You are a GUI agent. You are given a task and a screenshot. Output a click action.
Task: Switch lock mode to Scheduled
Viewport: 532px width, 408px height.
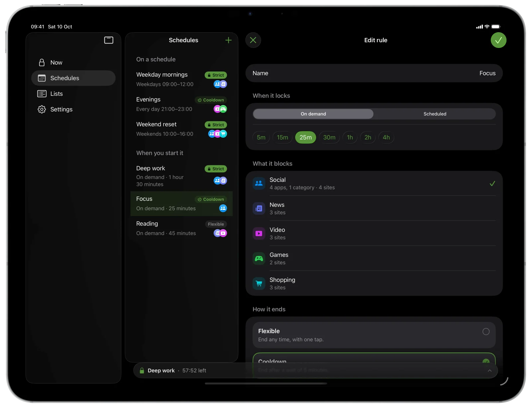(x=435, y=114)
